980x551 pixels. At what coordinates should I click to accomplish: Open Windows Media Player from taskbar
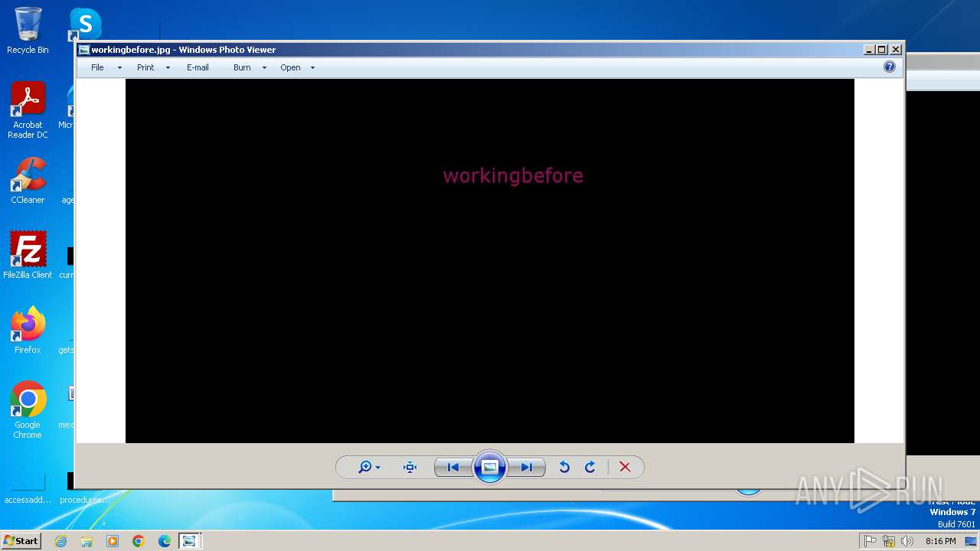tap(113, 541)
